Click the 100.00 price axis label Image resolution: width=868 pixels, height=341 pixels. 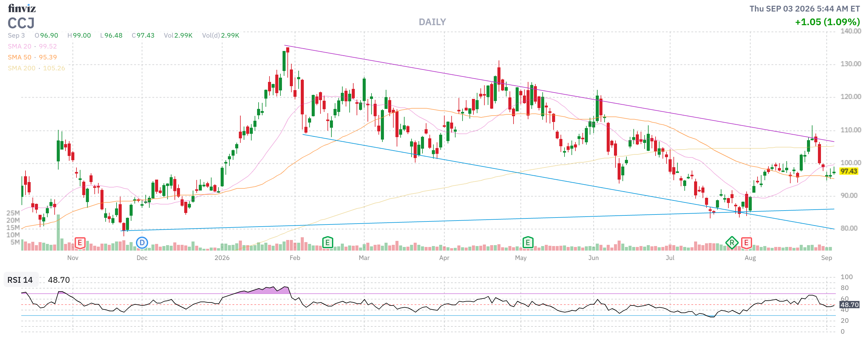[x=850, y=163]
